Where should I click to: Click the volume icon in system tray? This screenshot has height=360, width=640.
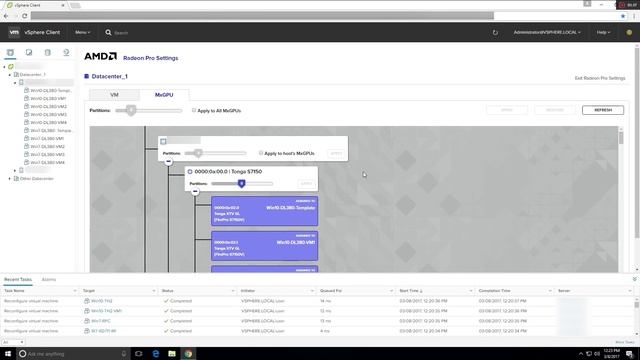tap(598, 353)
